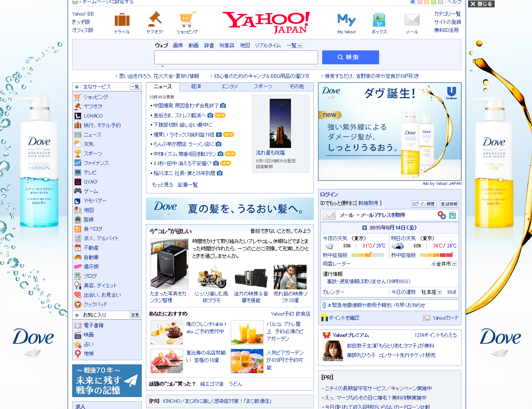Click the small triangle below search box
532x409 pixels.
click(162, 66)
